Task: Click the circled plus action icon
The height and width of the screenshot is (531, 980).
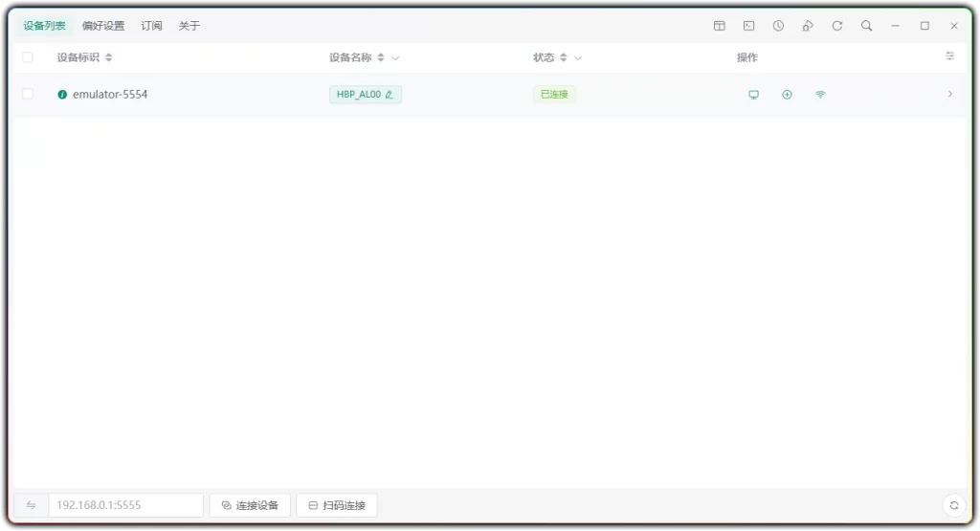Action: pyautogui.click(x=787, y=95)
